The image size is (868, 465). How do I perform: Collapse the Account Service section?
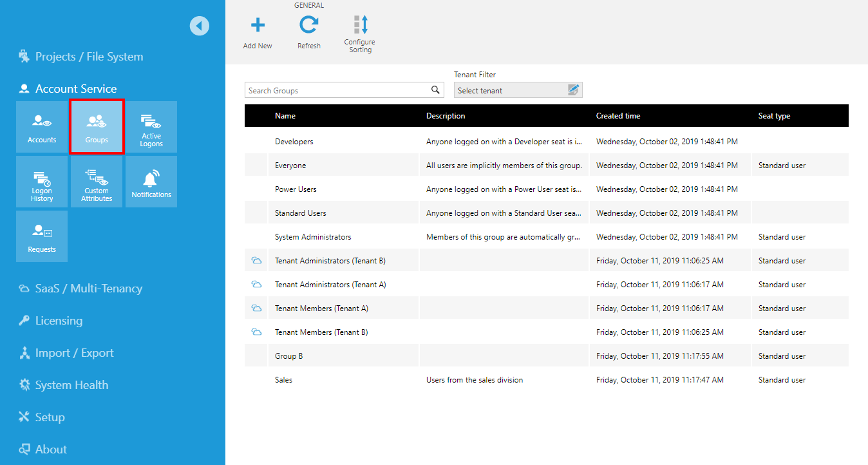tap(68, 89)
